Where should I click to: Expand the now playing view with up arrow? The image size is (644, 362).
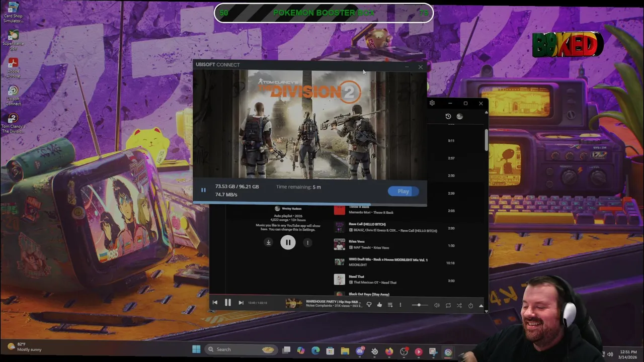[x=481, y=305]
